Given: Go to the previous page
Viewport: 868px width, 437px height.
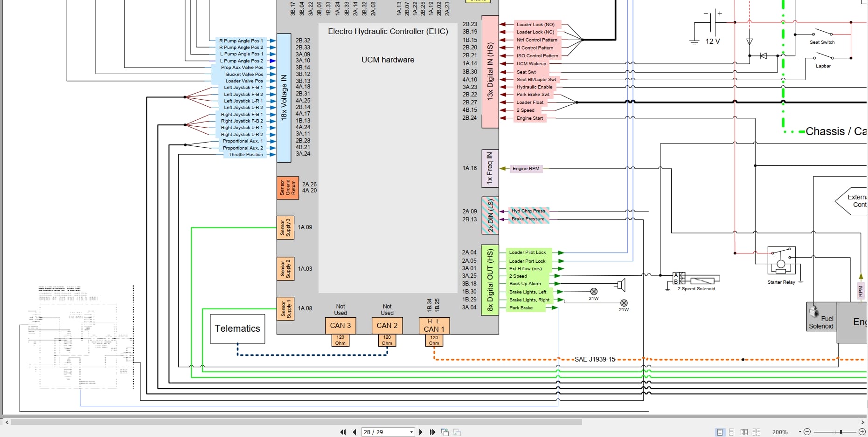Looking at the screenshot, I should 354,432.
